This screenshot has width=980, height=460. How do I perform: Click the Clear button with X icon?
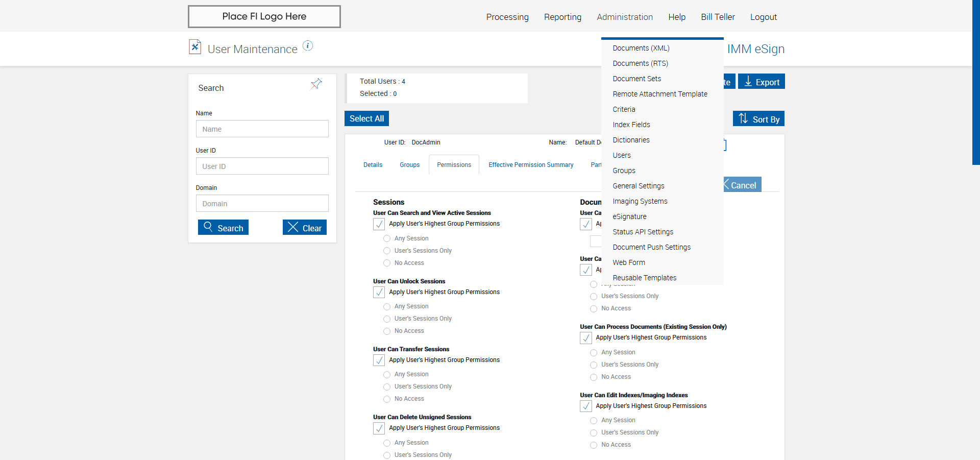coord(305,228)
